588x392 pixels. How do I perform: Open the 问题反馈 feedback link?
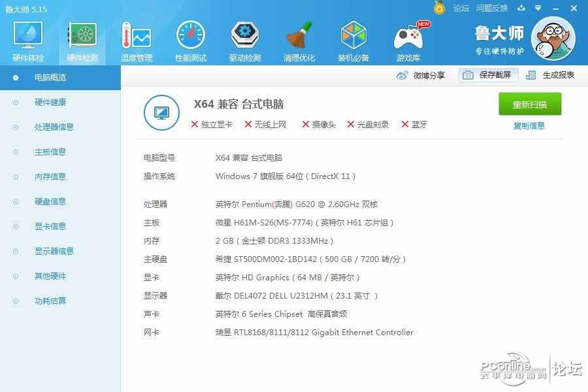(491, 8)
